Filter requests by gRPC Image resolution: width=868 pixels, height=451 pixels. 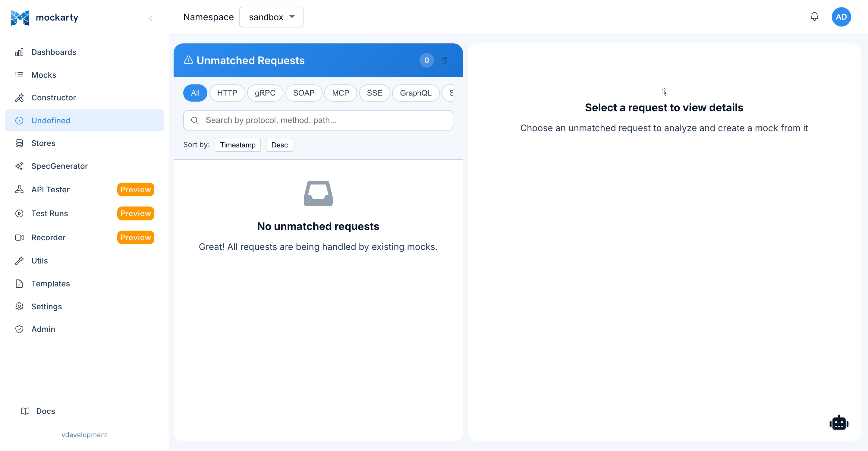pos(265,93)
